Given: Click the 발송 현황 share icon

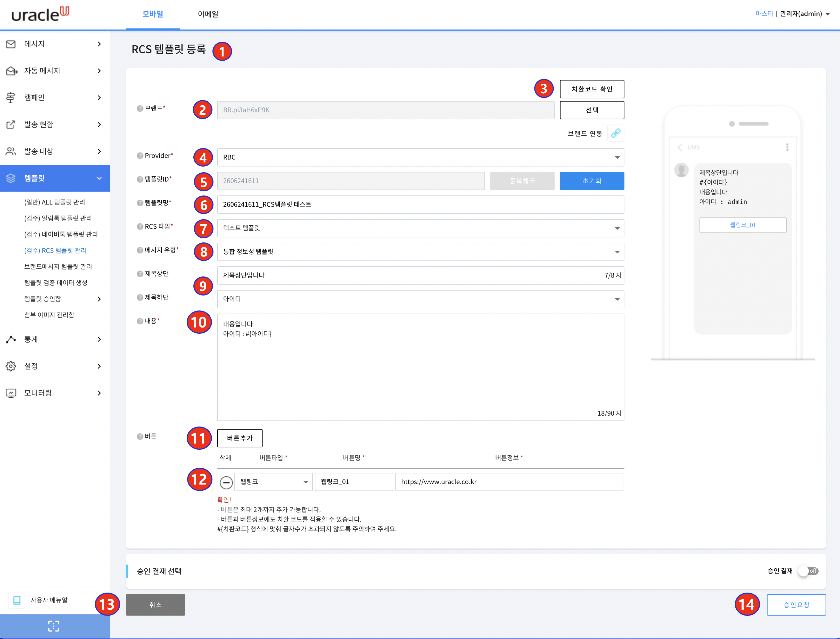Looking at the screenshot, I should click(11, 124).
